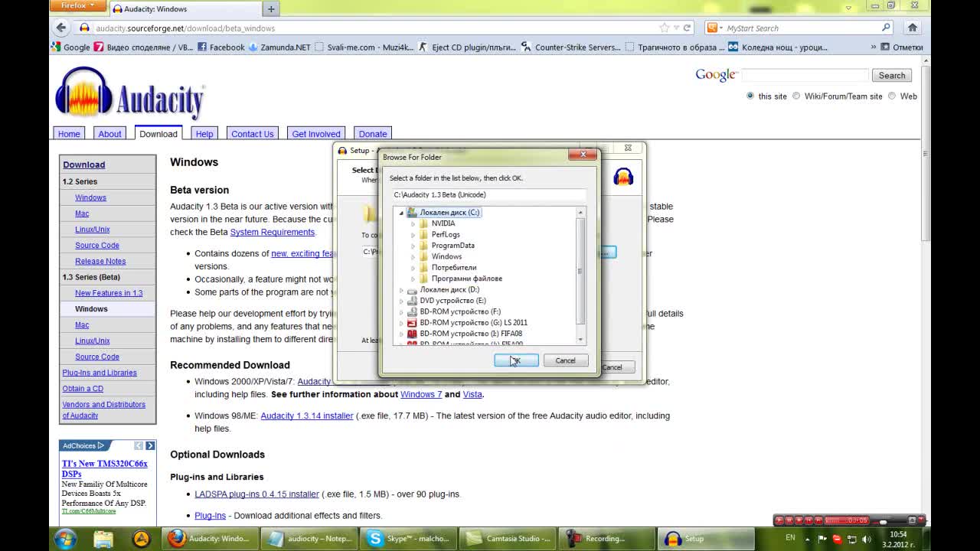Open the Audacity 1.3.14 installer link
The image size is (980, 551).
tap(307, 416)
